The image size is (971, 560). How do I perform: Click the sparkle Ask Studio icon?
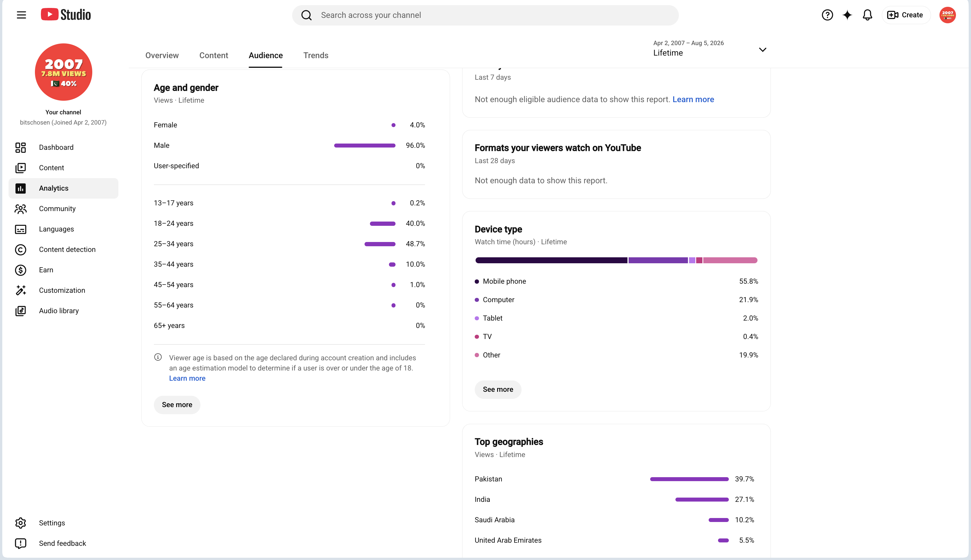pos(847,15)
